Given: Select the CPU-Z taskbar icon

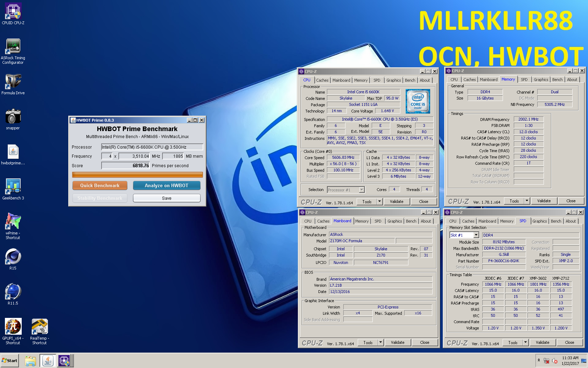Looking at the screenshot, I should click(x=64, y=361).
